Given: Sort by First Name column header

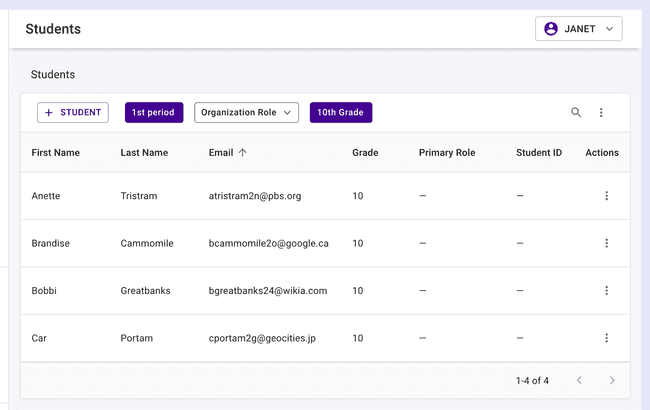Looking at the screenshot, I should [55, 153].
